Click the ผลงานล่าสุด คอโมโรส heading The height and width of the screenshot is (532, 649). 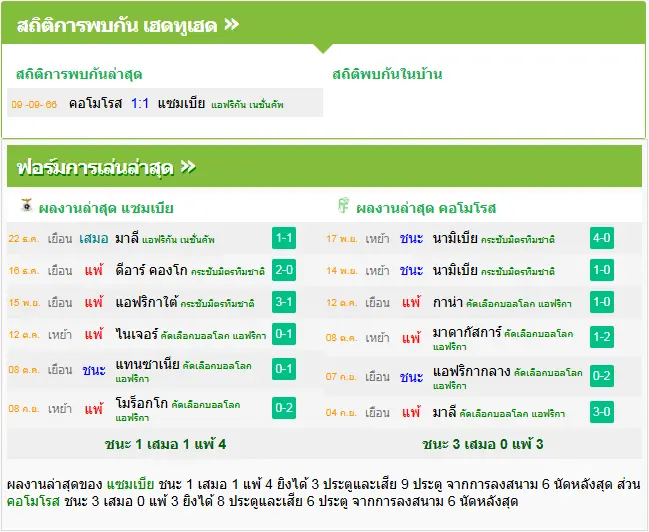point(426,208)
